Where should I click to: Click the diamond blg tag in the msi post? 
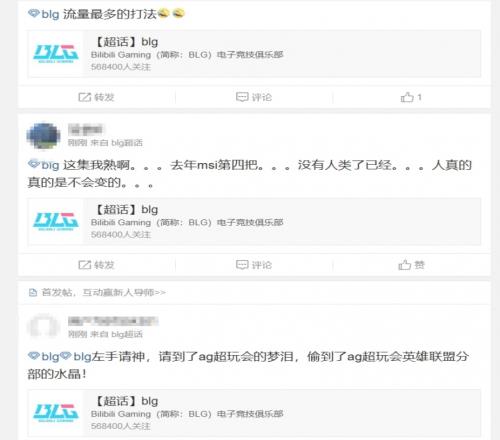pyautogui.click(x=44, y=165)
